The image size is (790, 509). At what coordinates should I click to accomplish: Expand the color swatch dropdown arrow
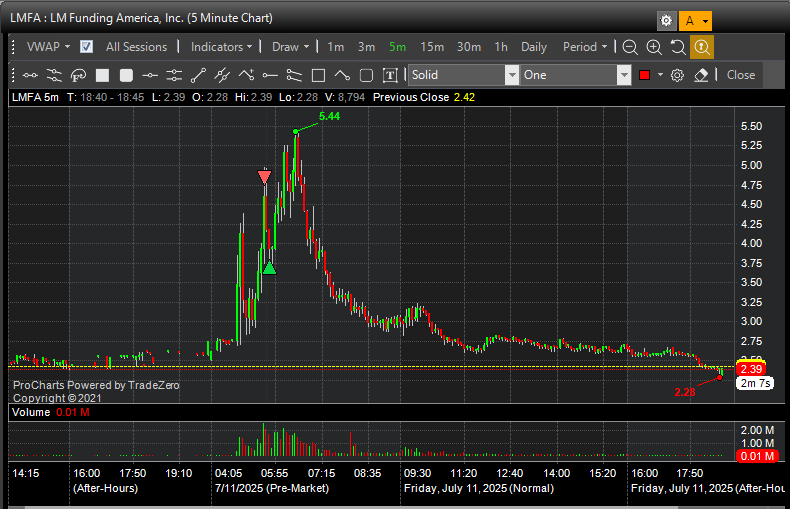pos(660,75)
